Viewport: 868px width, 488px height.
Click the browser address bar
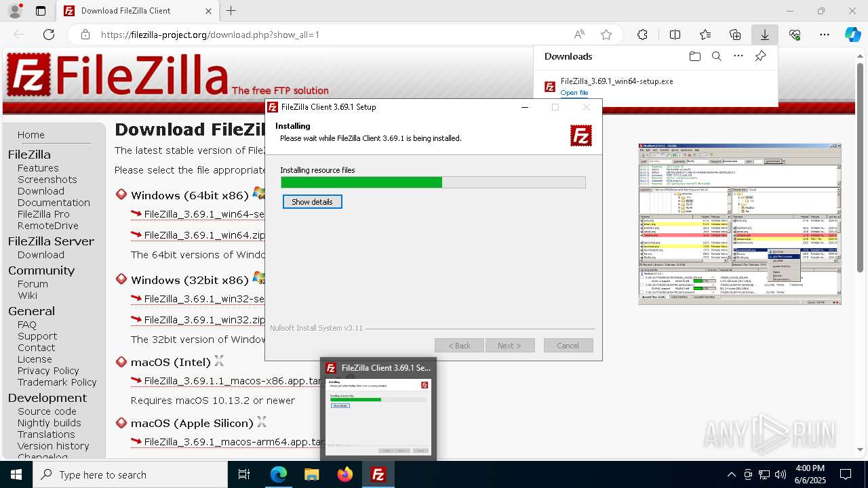332,35
